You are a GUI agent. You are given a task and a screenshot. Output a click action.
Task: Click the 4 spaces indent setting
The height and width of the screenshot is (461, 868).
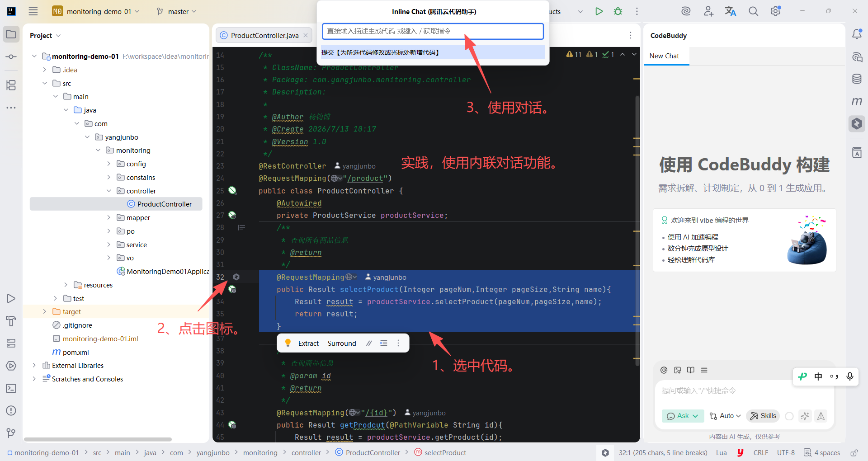[x=822, y=452]
